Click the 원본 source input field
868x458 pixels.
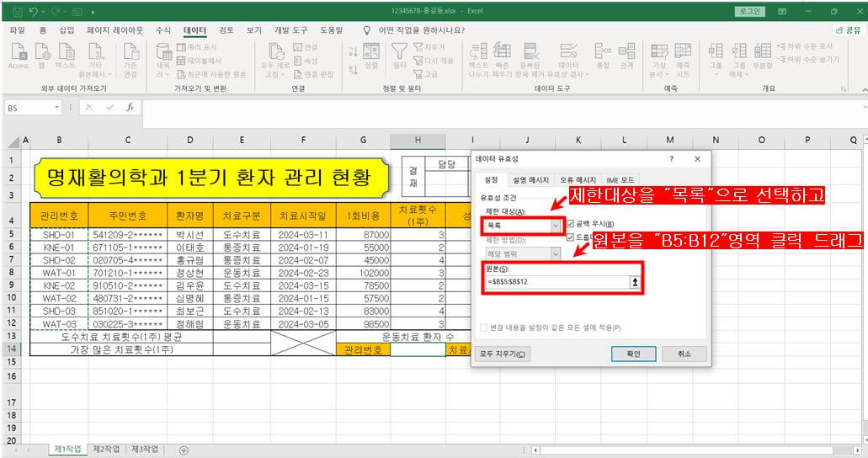pyautogui.click(x=557, y=282)
